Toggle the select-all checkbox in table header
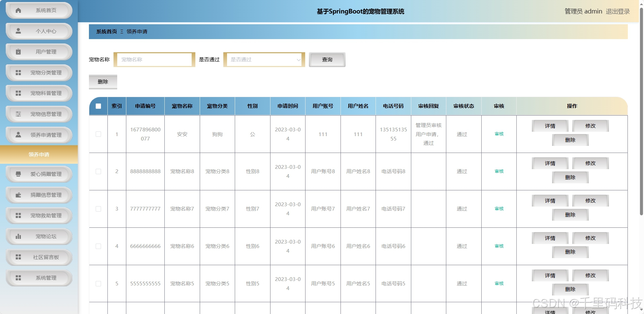644x314 pixels. tap(98, 106)
